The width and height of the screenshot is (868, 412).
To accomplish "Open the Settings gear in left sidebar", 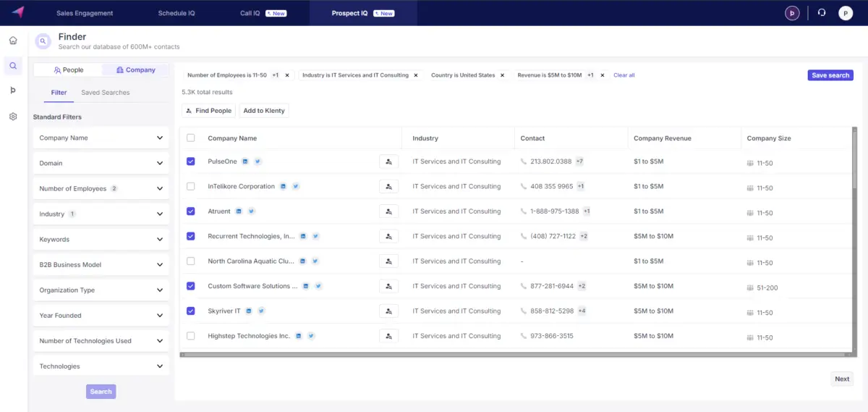I will pos(13,116).
